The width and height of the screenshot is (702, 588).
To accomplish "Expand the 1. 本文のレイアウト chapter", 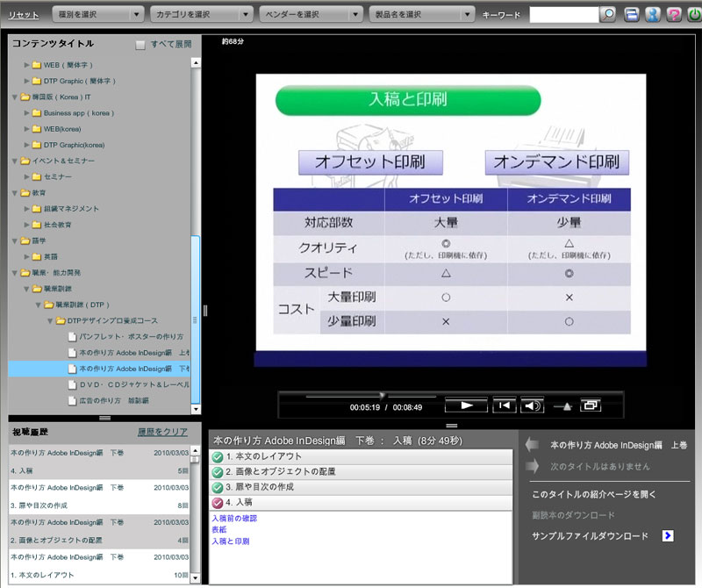I will 362,456.
